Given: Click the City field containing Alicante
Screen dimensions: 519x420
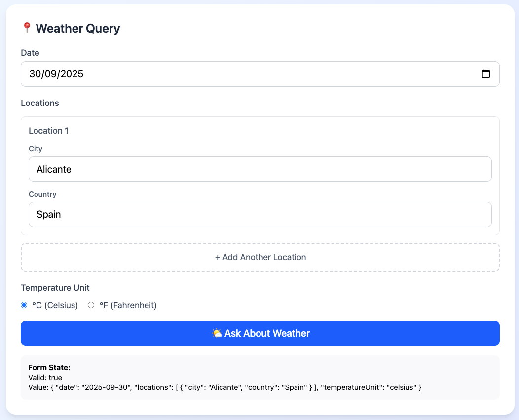Looking at the screenshot, I should click(260, 169).
